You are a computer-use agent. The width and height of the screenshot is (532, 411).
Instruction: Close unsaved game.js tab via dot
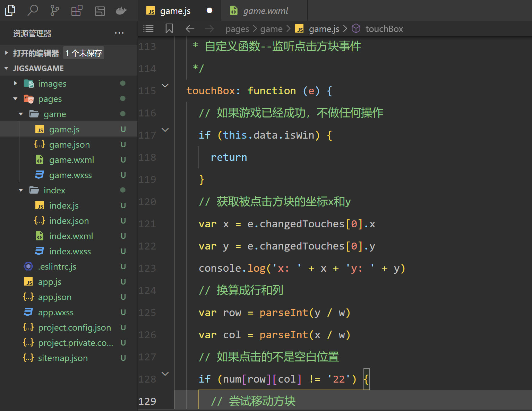(209, 10)
